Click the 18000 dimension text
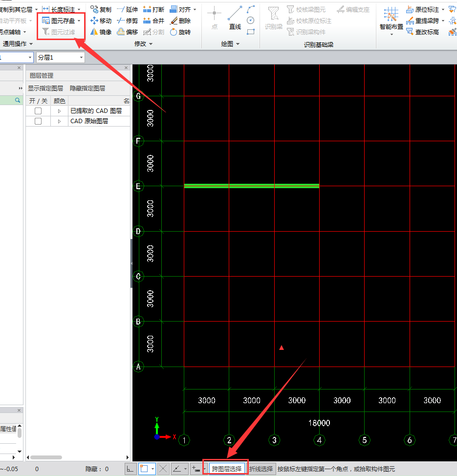Viewport: 457px width, 476px height. 319,423
